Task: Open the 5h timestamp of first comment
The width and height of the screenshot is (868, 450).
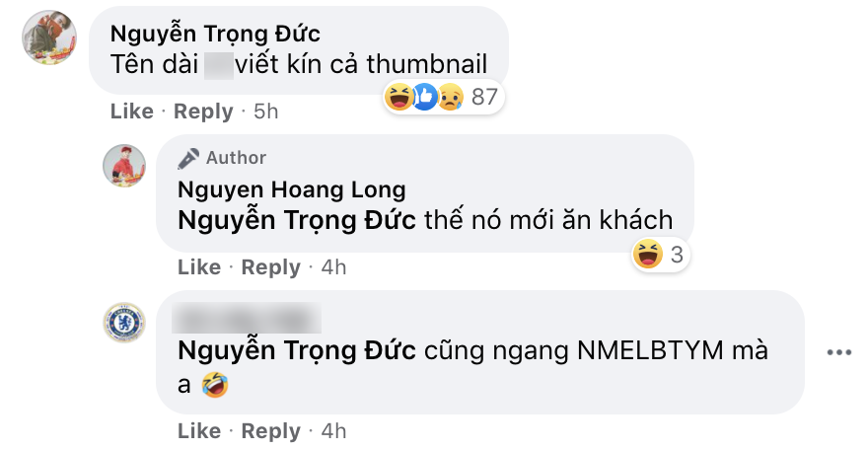Action: [x=265, y=112]
